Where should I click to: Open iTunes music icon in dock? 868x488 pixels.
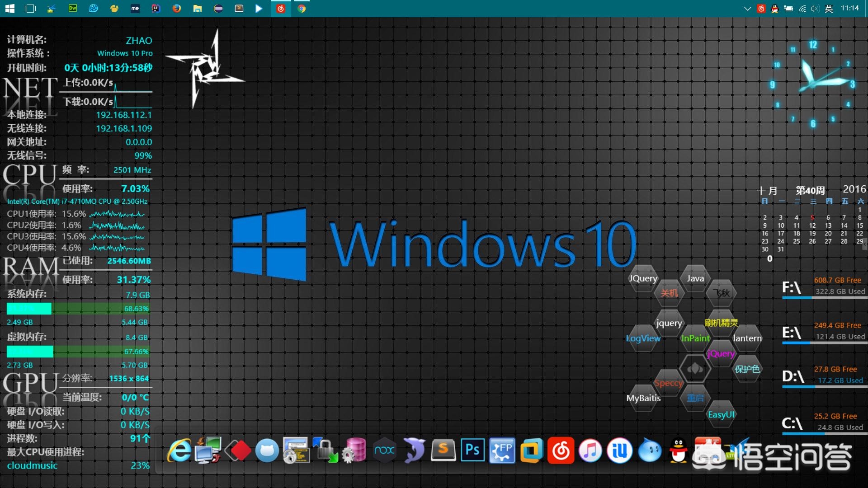(x=590, y=450)
